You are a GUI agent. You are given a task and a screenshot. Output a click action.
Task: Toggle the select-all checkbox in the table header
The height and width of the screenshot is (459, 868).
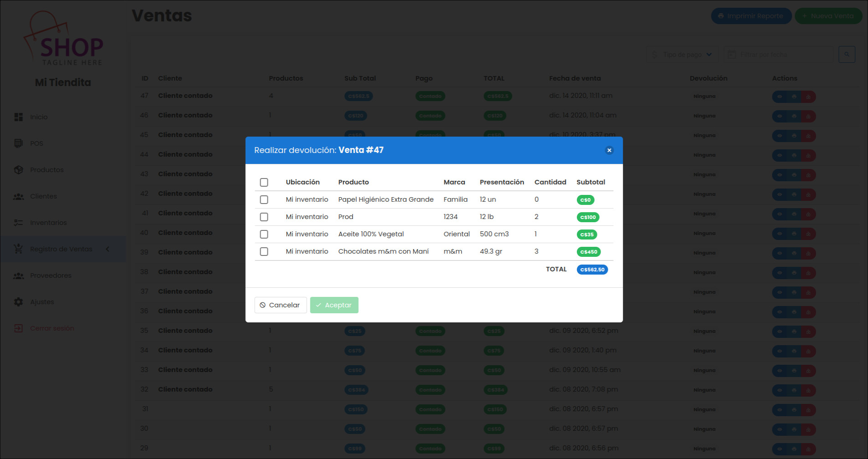(x=264, y=182)
